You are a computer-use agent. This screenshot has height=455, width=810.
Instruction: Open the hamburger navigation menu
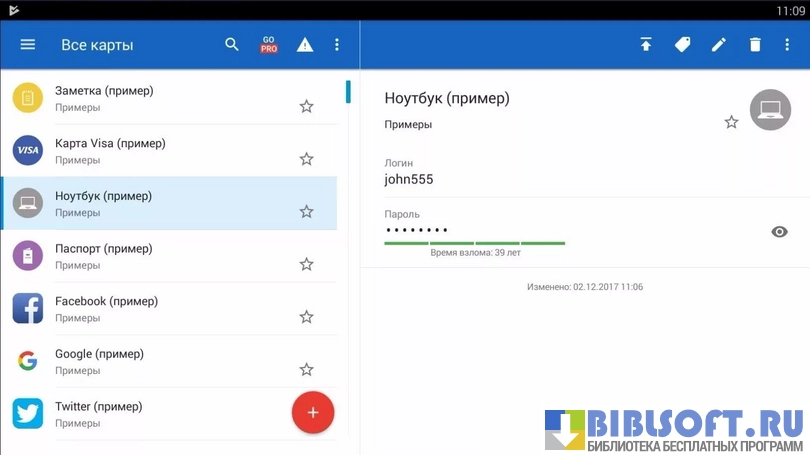(x=28, y=45)
